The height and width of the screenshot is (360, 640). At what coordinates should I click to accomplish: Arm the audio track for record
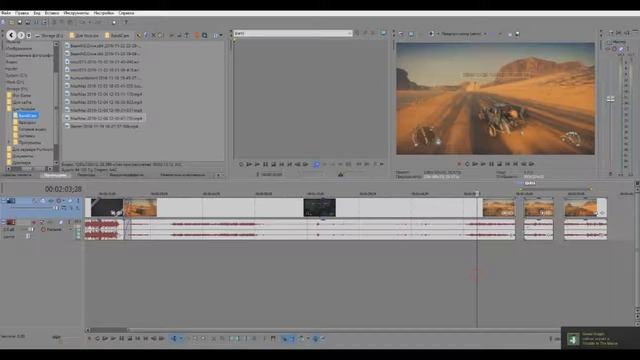coord(33,222)
